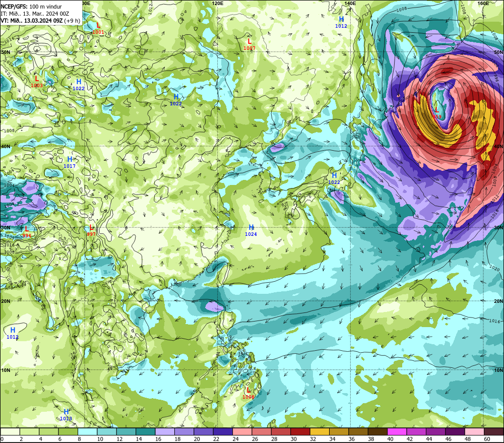Click the dark blue 22–24 legend swatch
The height and width of the screenshot is (443, 504).
coord(223,432)
